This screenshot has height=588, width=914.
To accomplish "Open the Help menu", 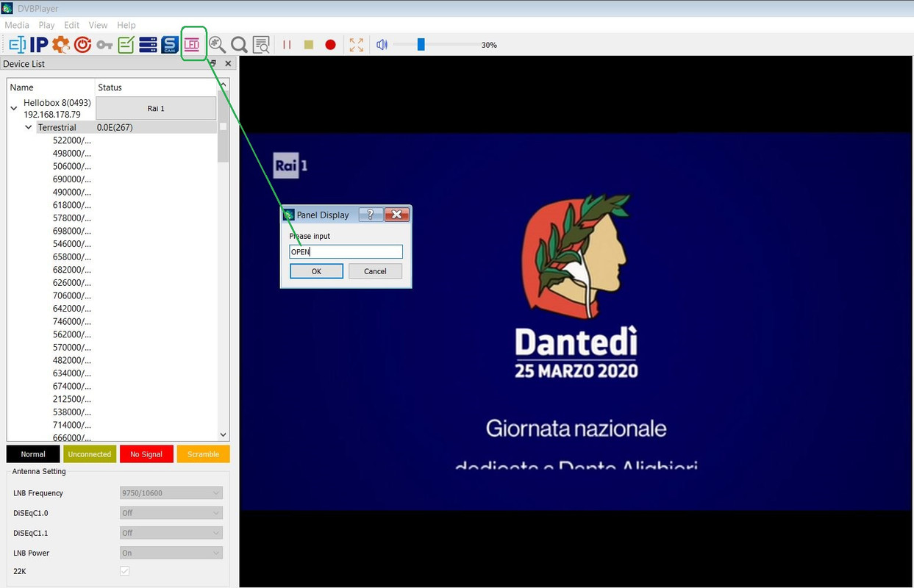I will tap(126, 25).
